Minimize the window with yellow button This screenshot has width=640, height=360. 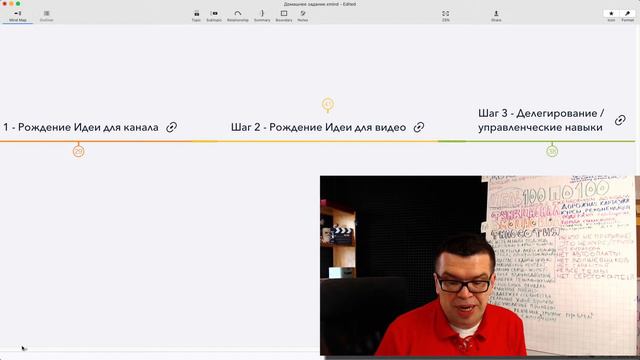[x=11, y=4]
